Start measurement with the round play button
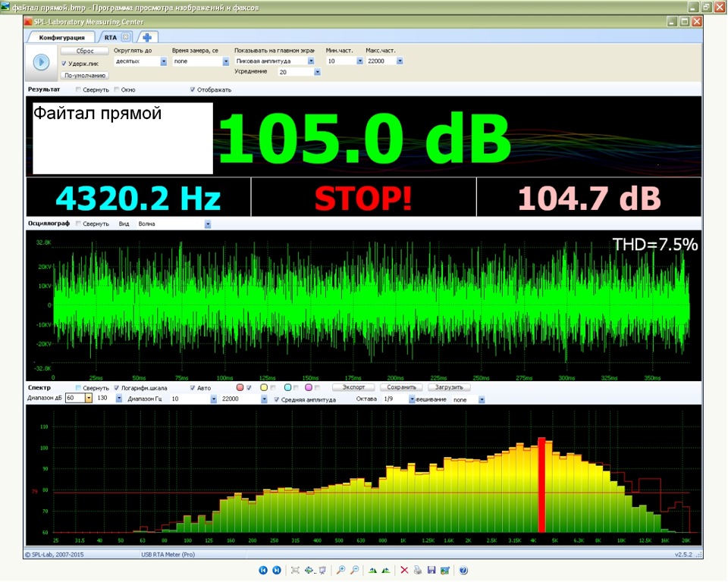The height and width of the screenshot is (582, 728). (41, 61)
